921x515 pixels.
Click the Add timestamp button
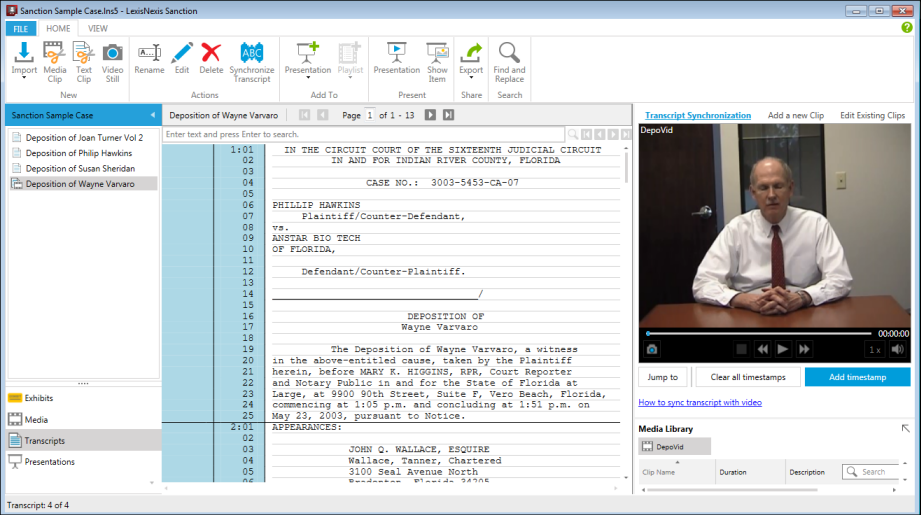coord(858,377)
